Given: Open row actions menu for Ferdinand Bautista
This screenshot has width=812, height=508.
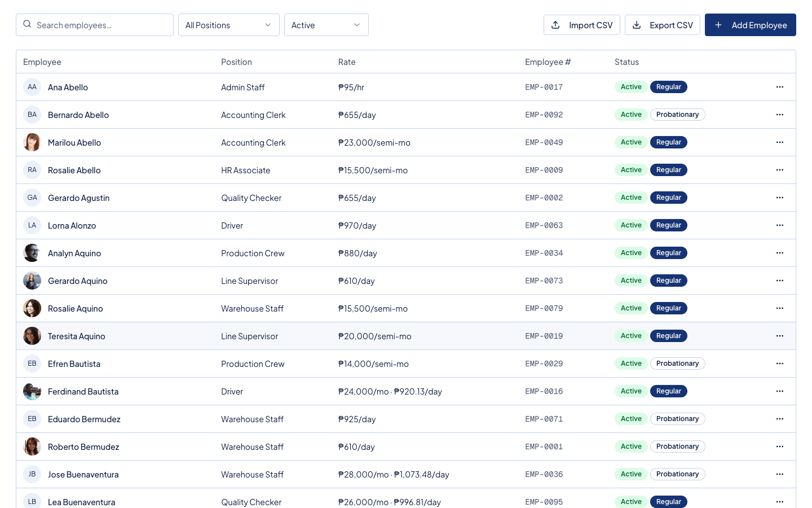Looking at the screenshot, I should tap(780, 391).
